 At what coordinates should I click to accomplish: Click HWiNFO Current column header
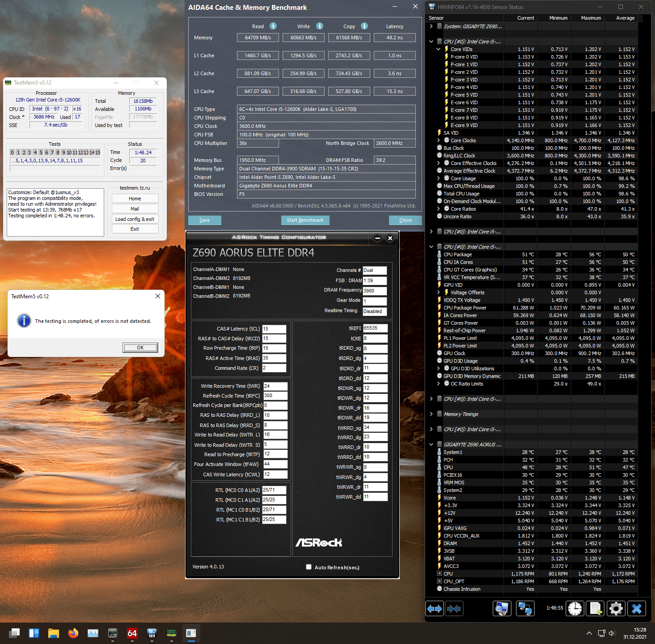(520, 18)
